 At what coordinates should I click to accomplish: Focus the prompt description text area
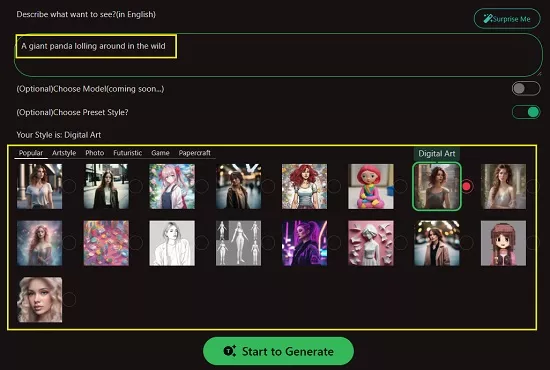(x=278, y=55)
